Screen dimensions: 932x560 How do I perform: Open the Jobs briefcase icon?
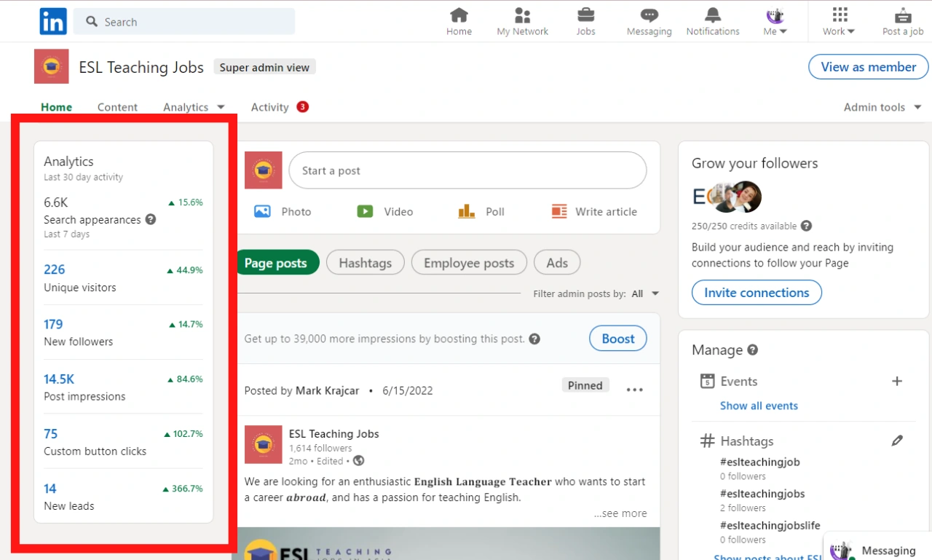(x=585, y=15)
